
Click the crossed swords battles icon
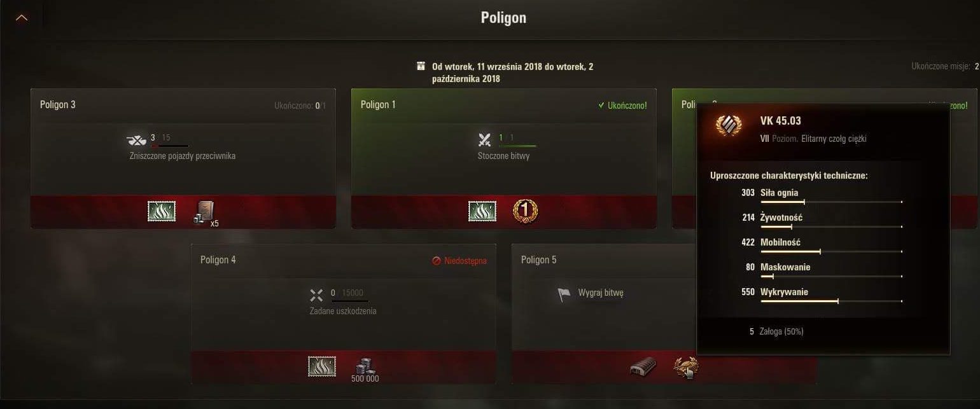click(x=485, y=139)
